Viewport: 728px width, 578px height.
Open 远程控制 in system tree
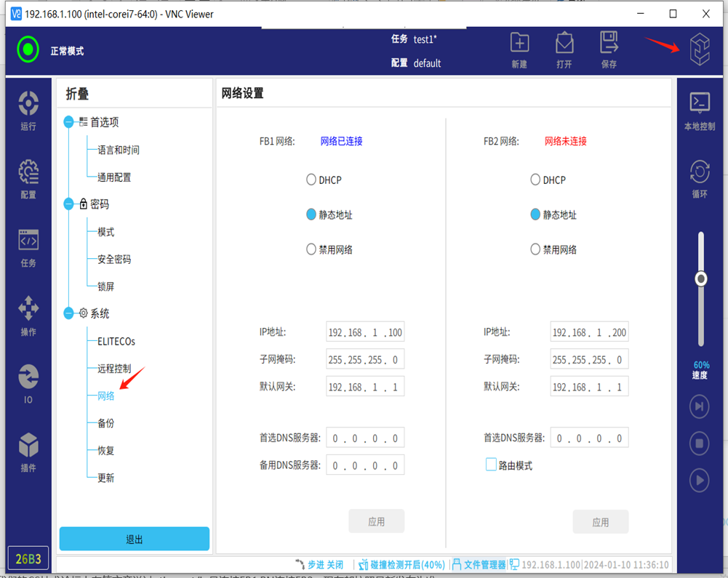click(x=114, y=369)
